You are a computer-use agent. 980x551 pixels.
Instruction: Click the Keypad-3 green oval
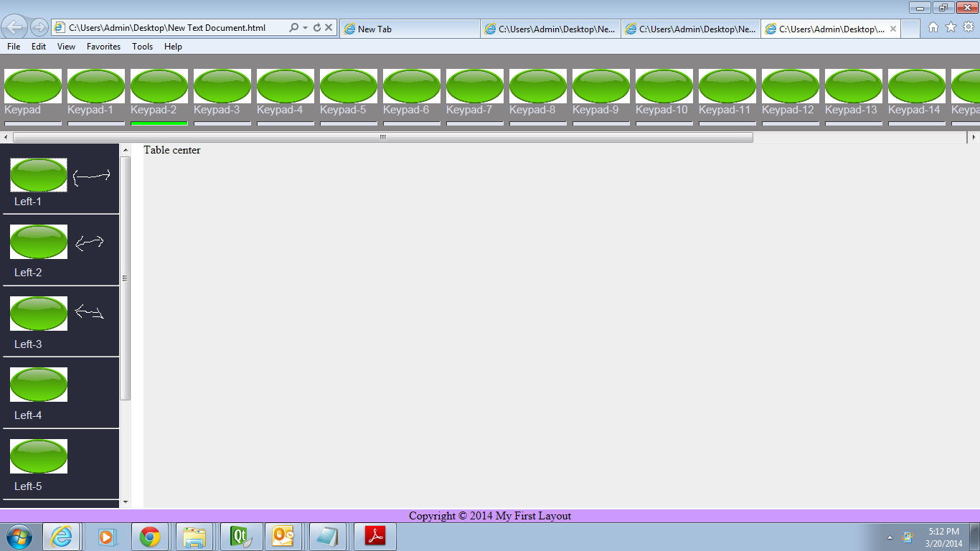pyautogui.click(x=222, y=86)
